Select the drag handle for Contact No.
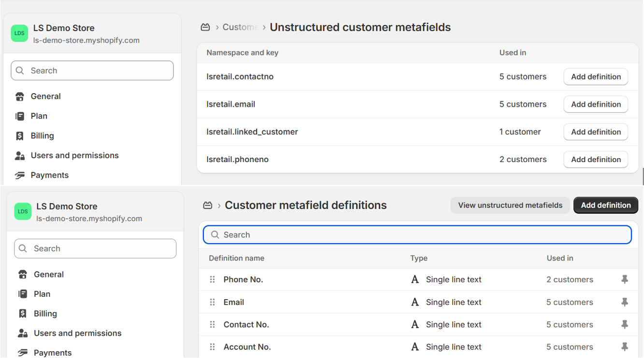 coord(212,325)
